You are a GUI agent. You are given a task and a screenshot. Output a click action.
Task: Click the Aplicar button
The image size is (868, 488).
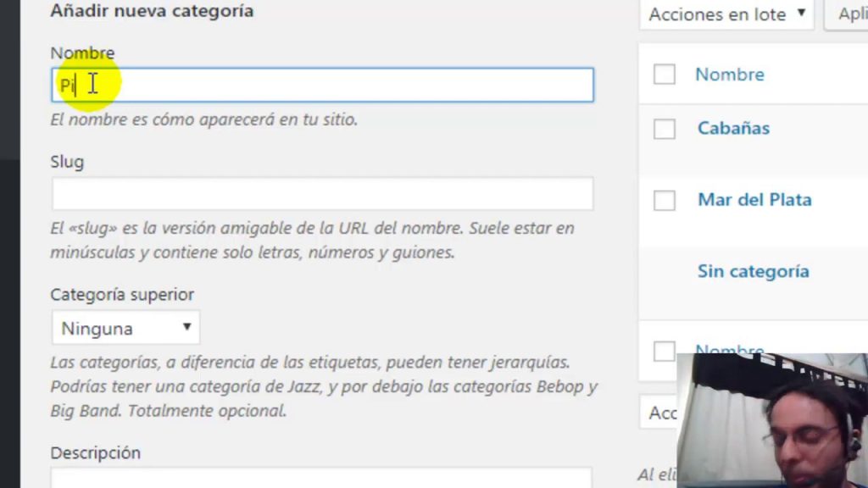coord(852,14)
